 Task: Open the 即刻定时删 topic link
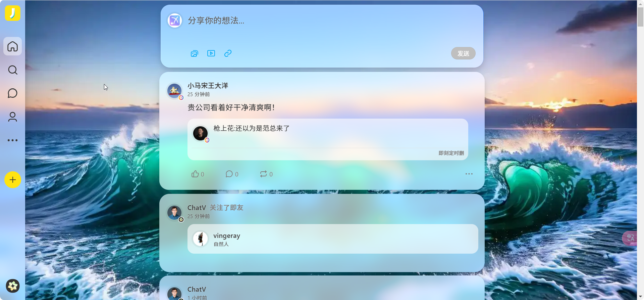451,153
